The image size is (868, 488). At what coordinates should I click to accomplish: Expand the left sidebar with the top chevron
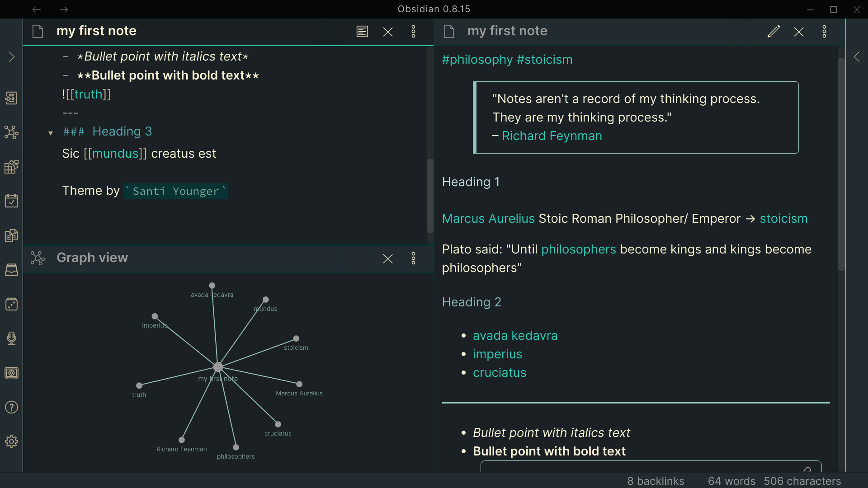pyautogui.click(x=11, y=56)
